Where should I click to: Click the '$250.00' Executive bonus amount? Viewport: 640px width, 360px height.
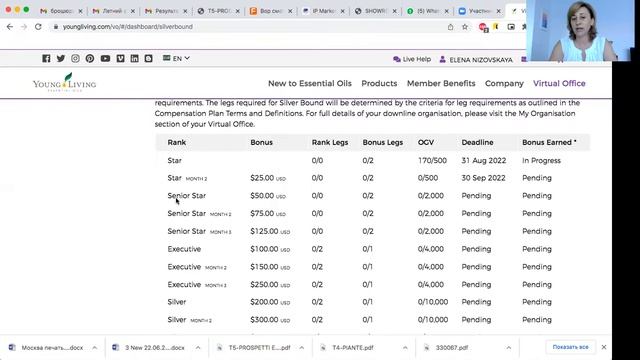pyautogui.click(x=264, y=284)
